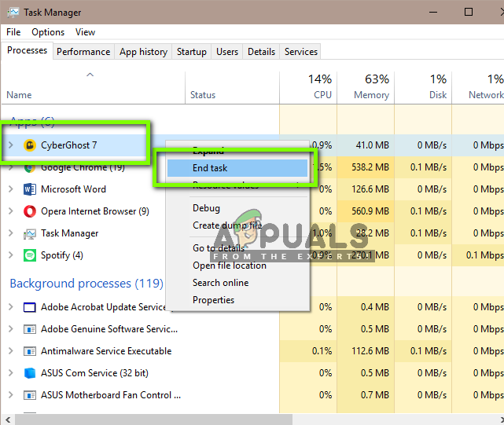Click the 538.2 MB memory value
The height and width of the screenshot is (425, 504).
pos(370,167)
